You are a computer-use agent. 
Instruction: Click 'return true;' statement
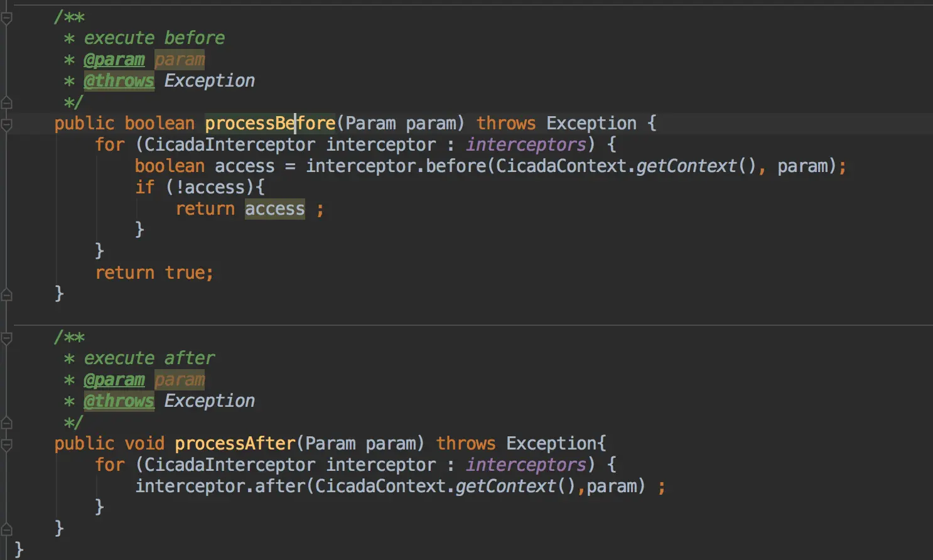point(154,272)
